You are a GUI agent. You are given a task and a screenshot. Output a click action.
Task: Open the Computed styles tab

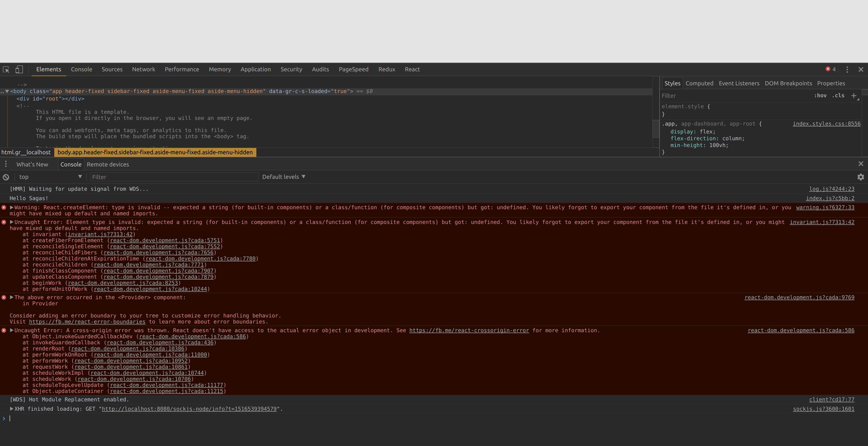(x=700, y=83)
